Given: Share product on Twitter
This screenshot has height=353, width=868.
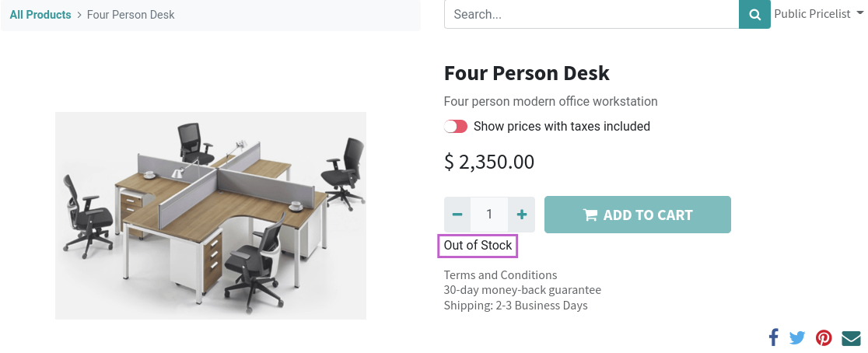Looking at the screenshot, I should coord(797,337).
